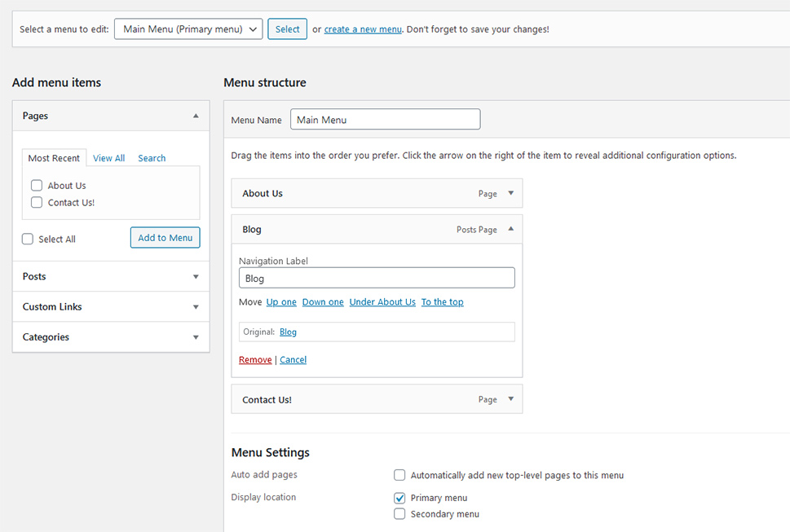Click the About Us menu item bar
Viewport: 790px width, 532px height.
click(377, 193)
